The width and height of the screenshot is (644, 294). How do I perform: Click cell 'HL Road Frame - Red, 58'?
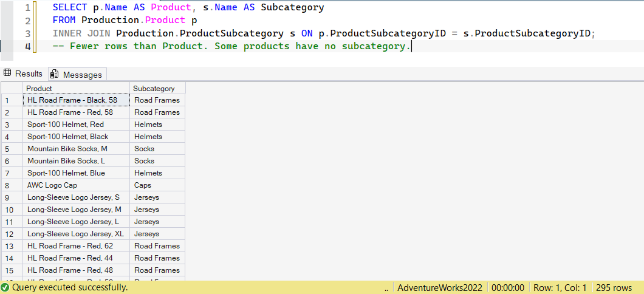(x=77, y=112)
